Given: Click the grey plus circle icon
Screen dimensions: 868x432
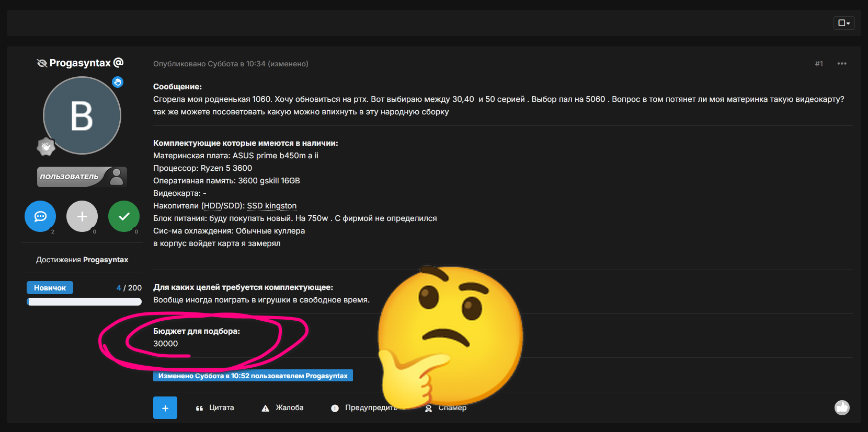Looking at the screenshot, I should coord(82,216).
